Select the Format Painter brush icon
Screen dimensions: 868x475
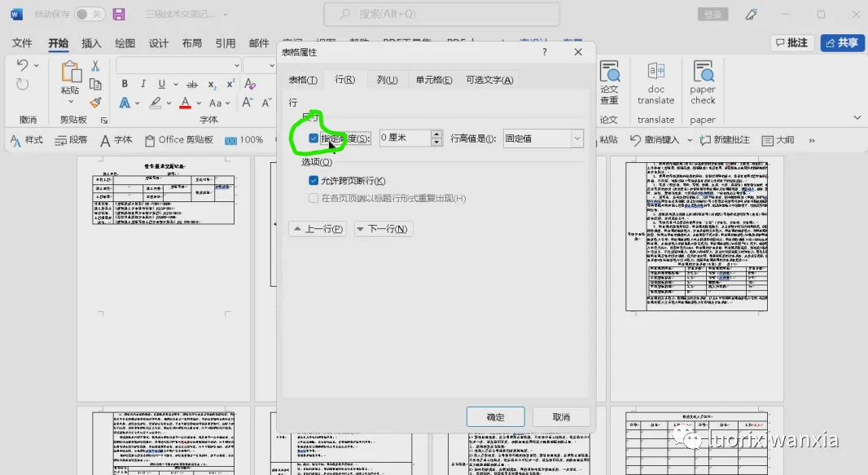click(x=95, y=103)
